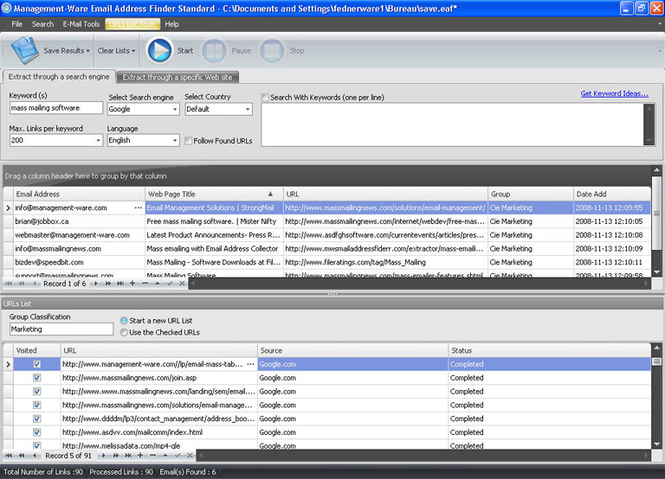665x479 pixels.
Task: Switch to Extract through a search engine tab
Action: tap(59, 77)
